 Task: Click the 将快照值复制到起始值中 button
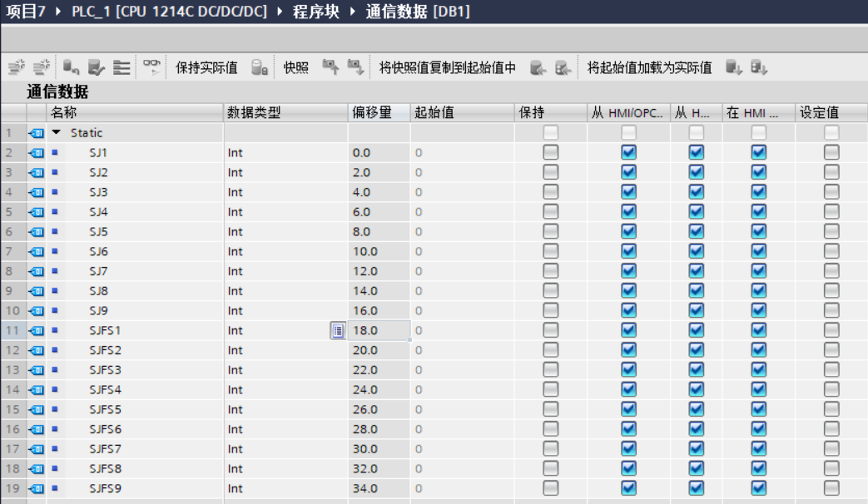[x=447, y=67]
